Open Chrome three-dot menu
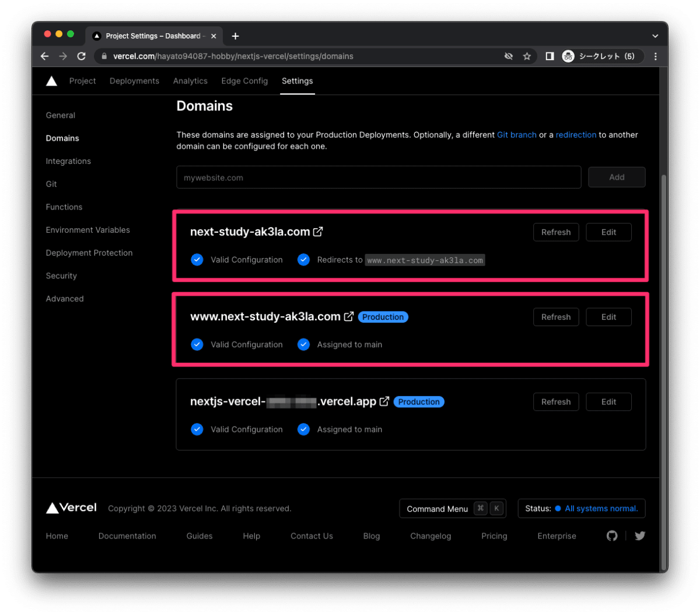Screen dimensions: 700x615 (656, 56)
